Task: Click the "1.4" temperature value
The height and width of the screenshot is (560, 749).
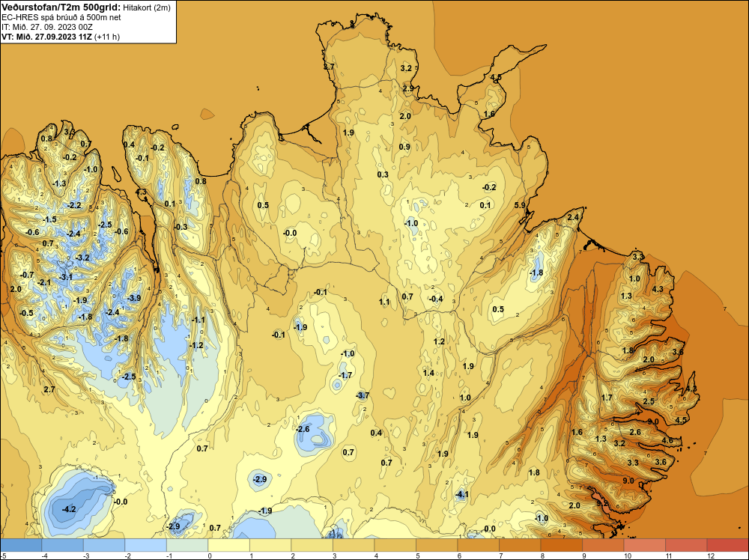Action: pos(428,373)
